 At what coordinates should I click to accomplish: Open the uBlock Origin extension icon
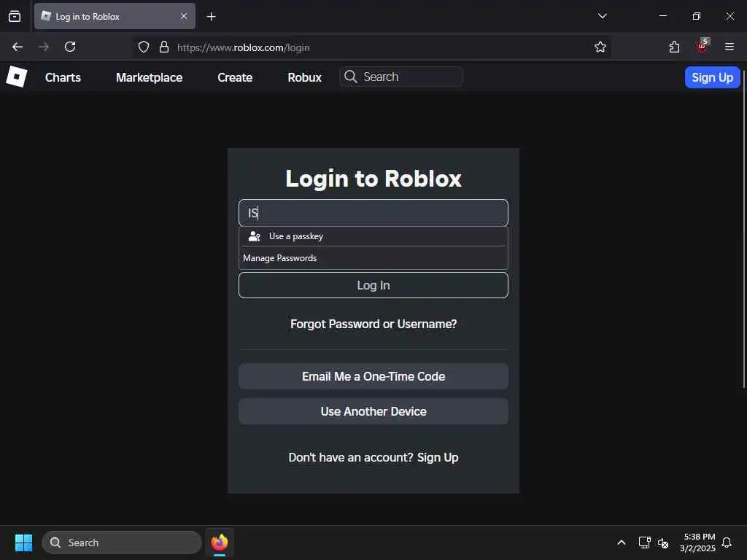pos(703,46)
